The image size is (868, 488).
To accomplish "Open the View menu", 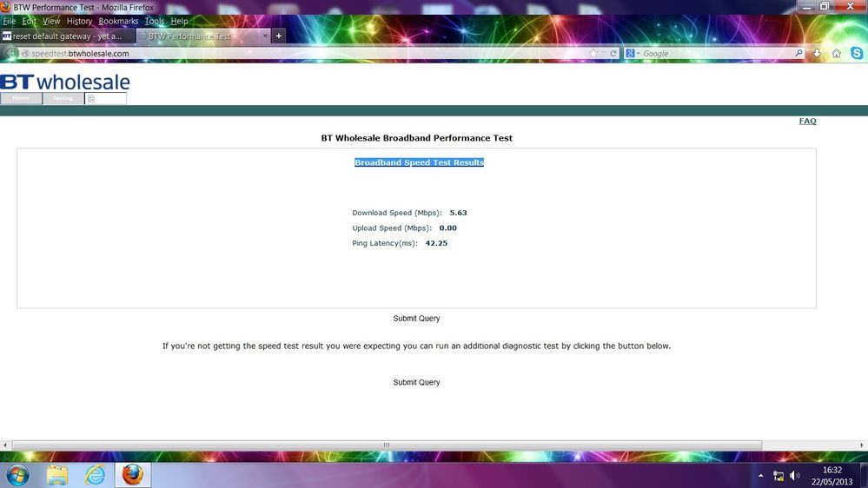I will (51, 21).
